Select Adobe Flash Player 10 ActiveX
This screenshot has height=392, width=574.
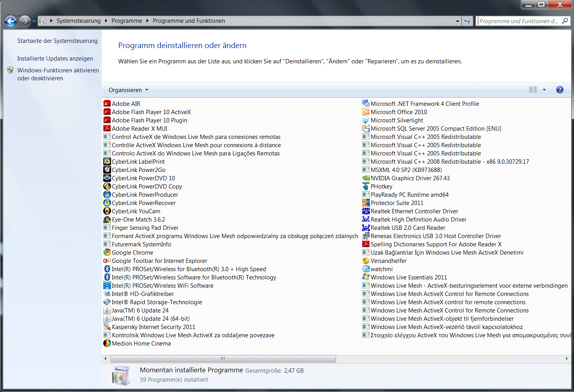click(147, 112)
